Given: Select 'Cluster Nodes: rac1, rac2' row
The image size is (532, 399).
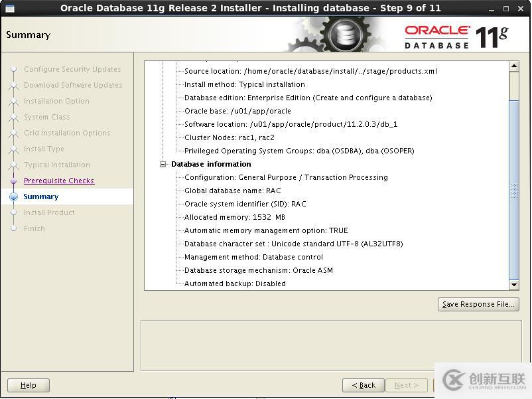Looking at the screenshot, I should click(230, 137).
